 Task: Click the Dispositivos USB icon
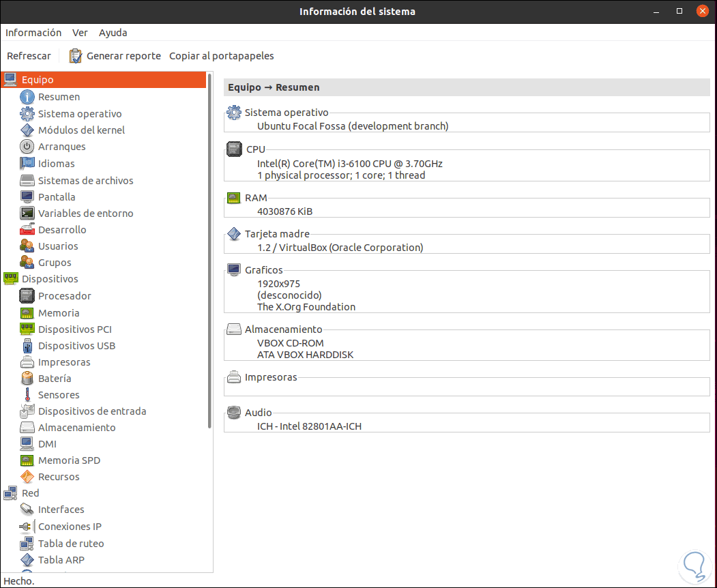[27, 346]
